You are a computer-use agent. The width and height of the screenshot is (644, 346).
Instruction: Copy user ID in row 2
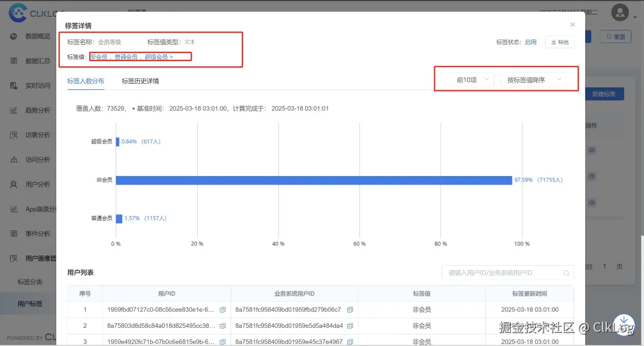(223, 326)
